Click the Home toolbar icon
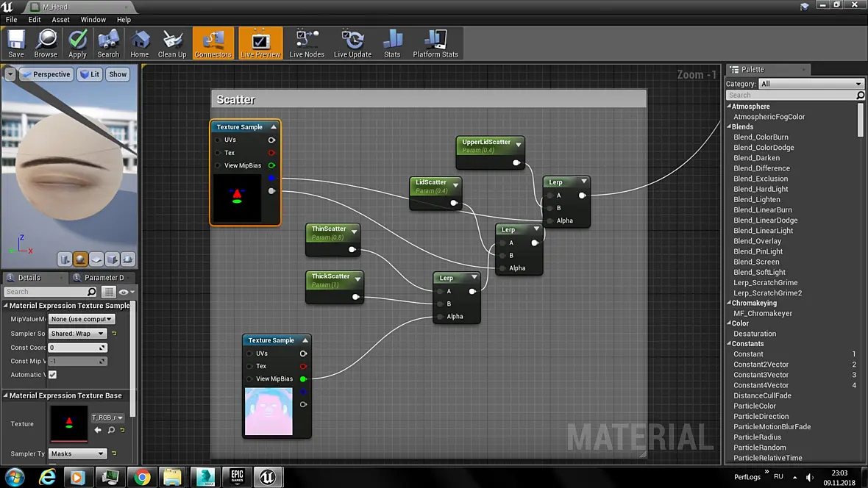868x488 pixels. point(140,43)
